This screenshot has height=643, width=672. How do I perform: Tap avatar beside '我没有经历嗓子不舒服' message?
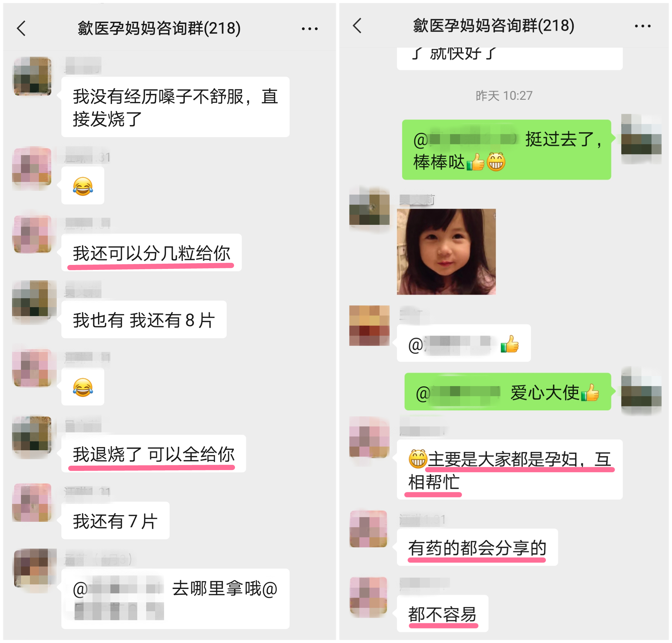pos(32,76)
